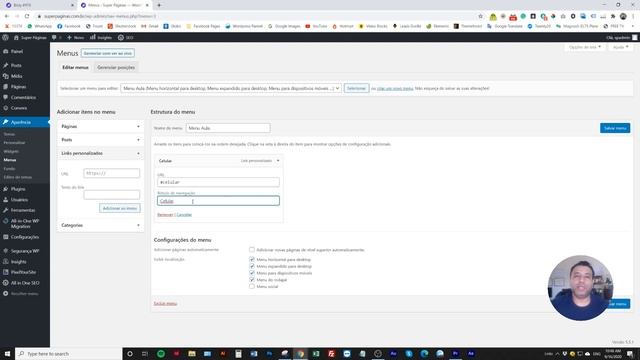The width and height of the screenshot is (640, 360).
Task: Focus the Nome do menu text field
Action: [228, 128]
